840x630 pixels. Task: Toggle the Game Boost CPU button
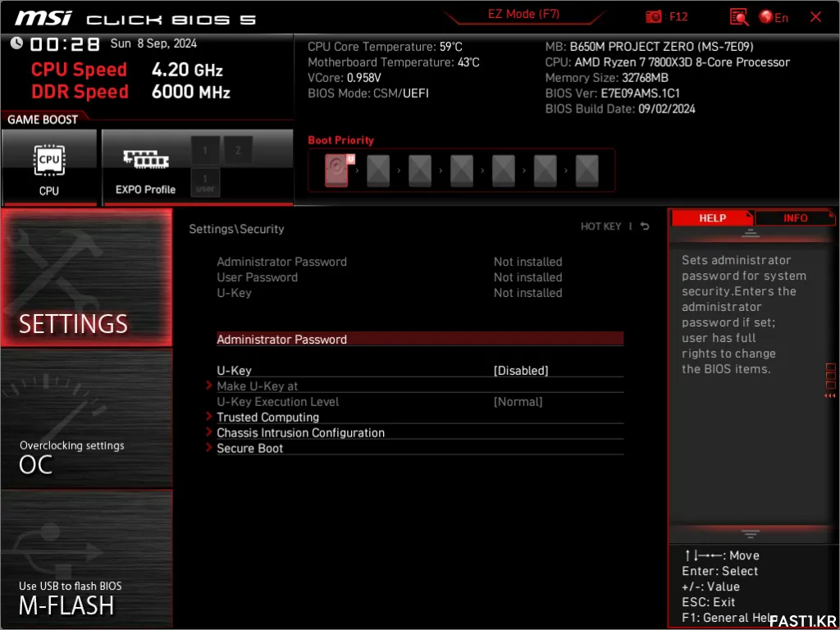(49, 167)
